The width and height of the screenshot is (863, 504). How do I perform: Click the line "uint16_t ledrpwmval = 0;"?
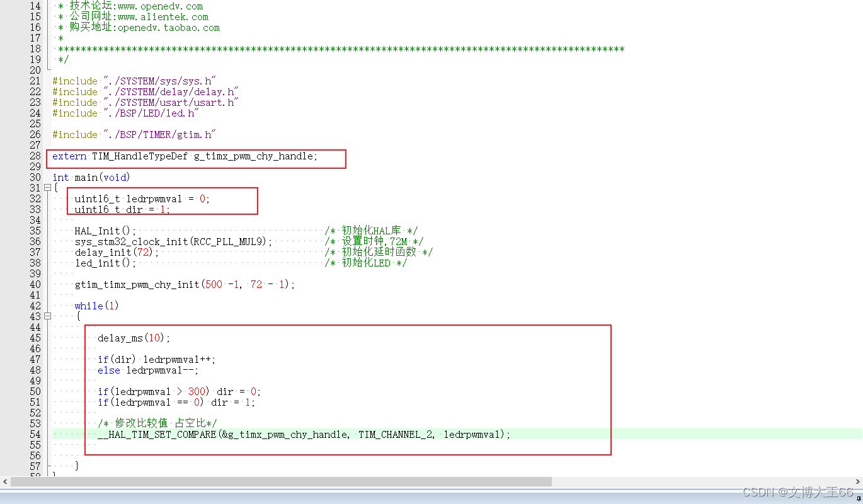pyautogui.click(x=142, y=198)
